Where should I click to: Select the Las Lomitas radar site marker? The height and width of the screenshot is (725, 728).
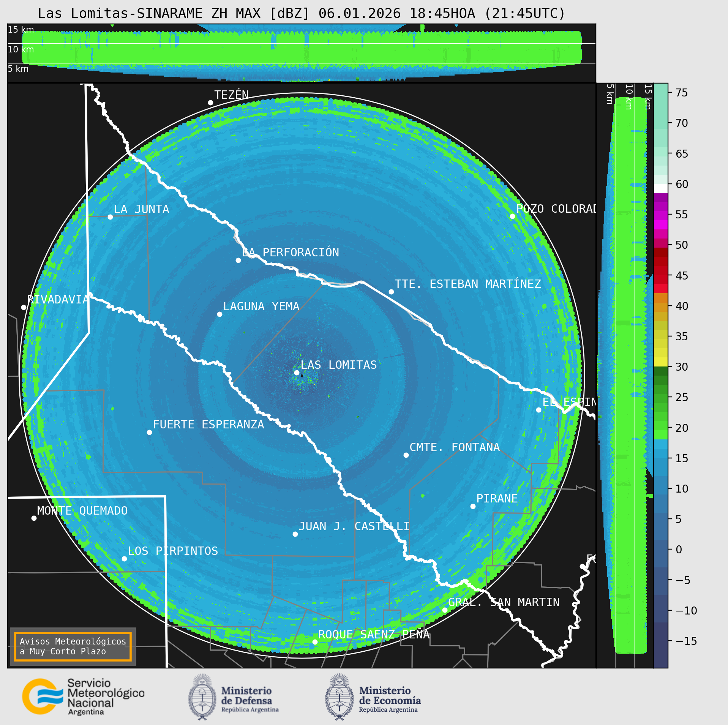pos(297,373)
